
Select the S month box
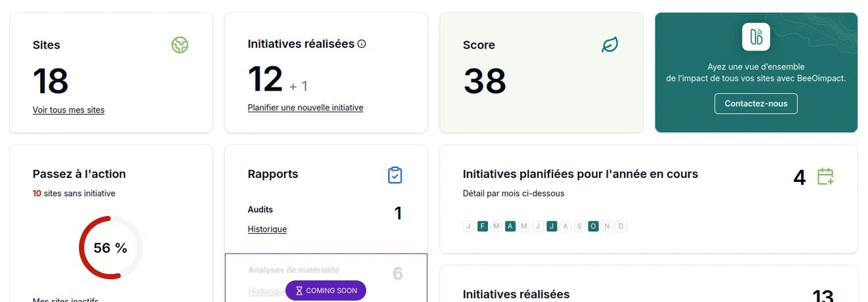[x=579, y=226]
